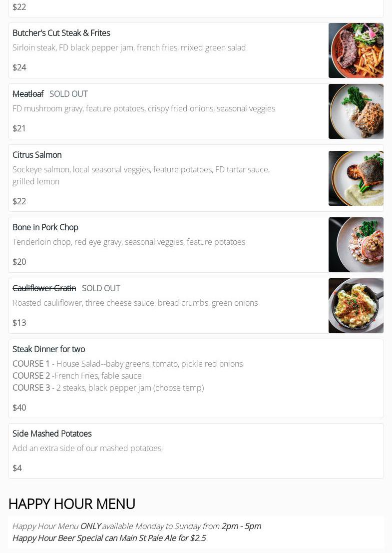Screen dimensions: 392x553
Task: Click the Happy Hour Beer Special note
Action: (109, 538)
